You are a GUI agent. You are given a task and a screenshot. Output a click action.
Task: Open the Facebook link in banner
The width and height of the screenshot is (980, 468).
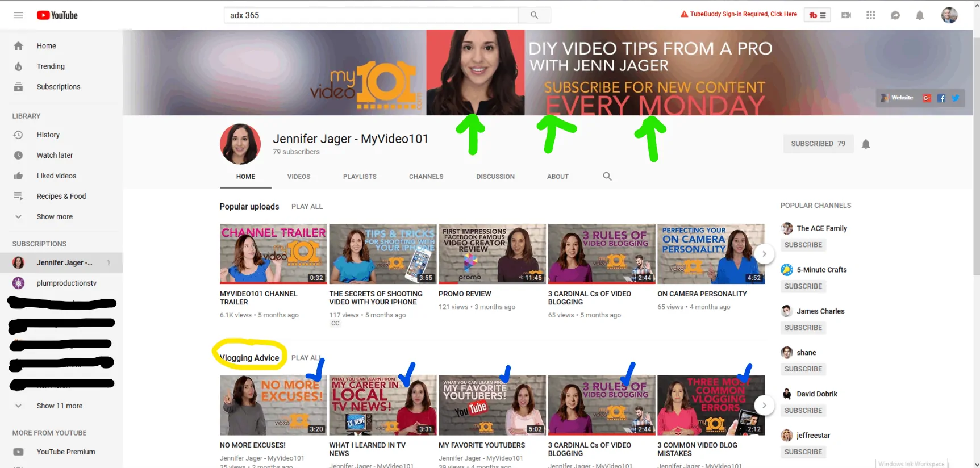point(941,98)
